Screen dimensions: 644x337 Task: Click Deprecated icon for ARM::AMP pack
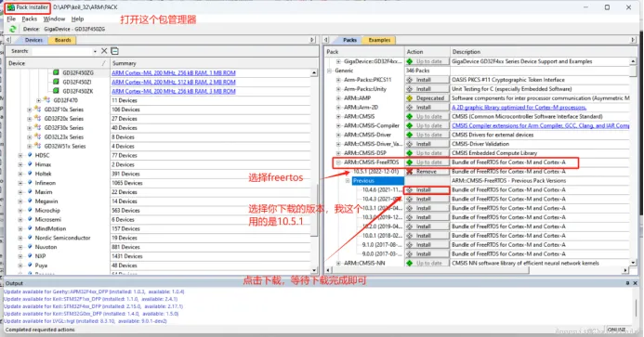(x=410, y=98)
